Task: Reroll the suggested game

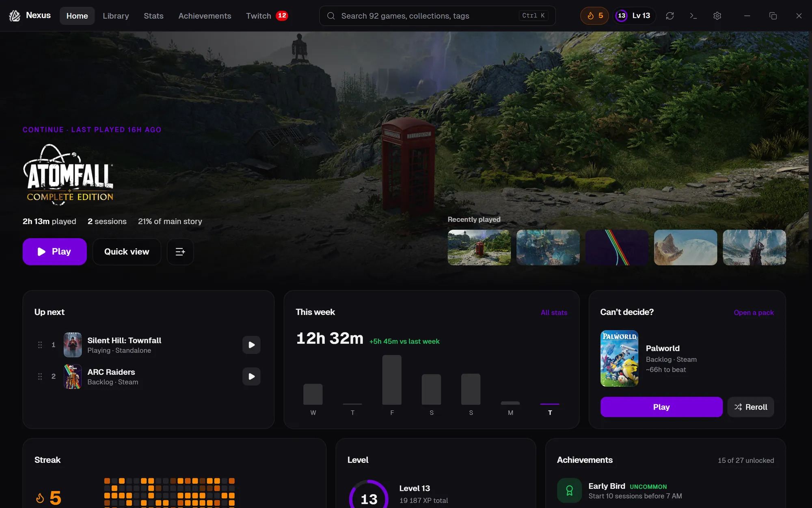Action: coord(751,407)
